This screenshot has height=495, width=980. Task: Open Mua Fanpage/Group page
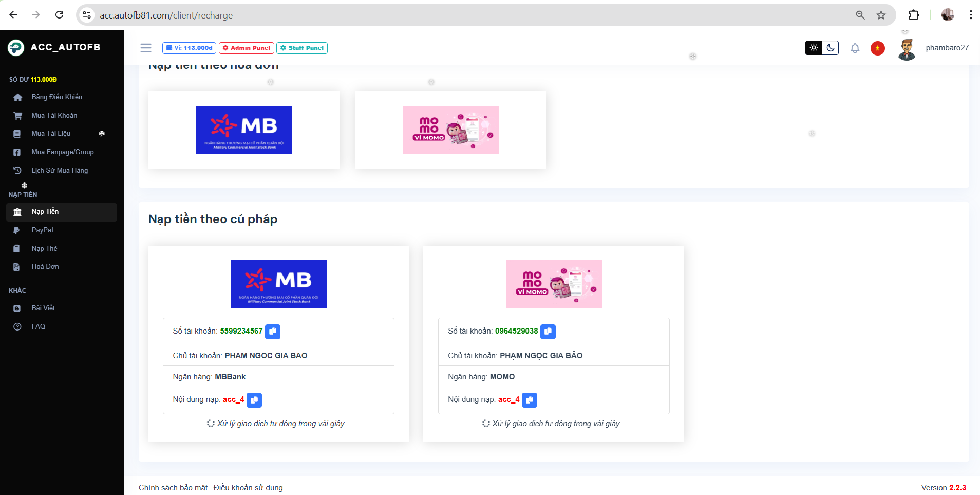62,152
